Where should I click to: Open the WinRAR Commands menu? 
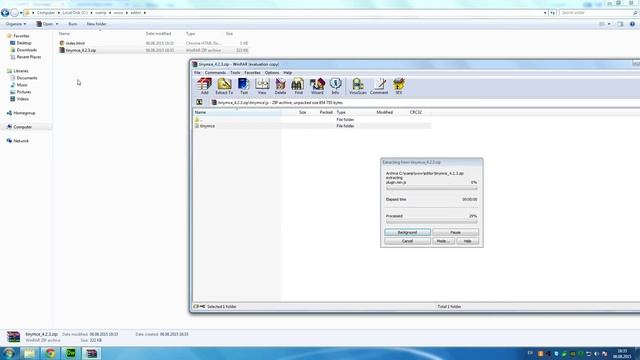pos(215,73)
